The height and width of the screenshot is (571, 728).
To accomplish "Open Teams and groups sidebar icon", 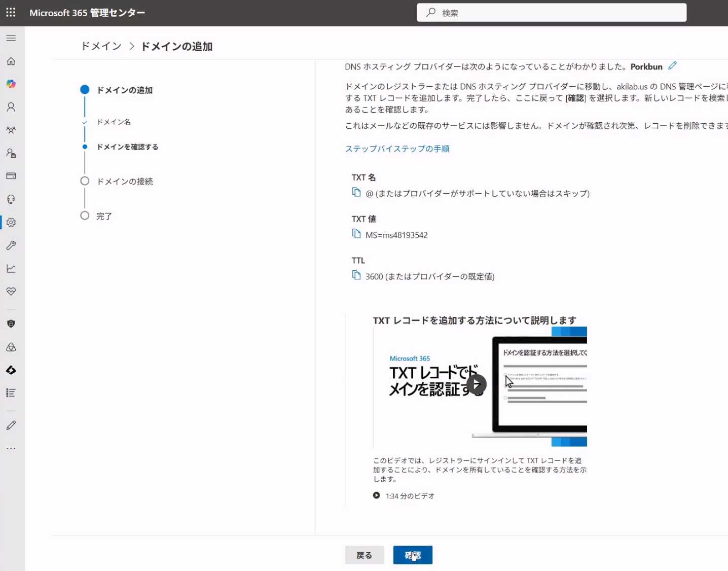I will (x=11, y=130).
